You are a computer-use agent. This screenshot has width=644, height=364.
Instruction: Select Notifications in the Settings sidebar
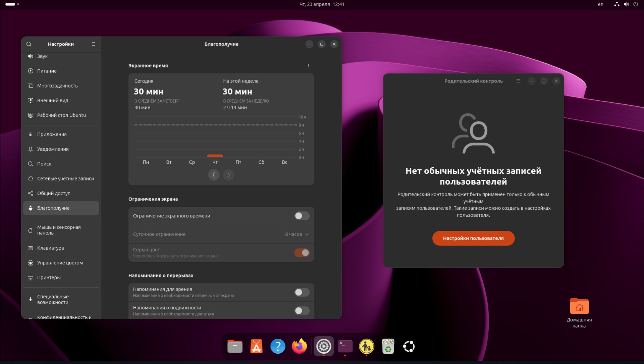tap(53, 149)
